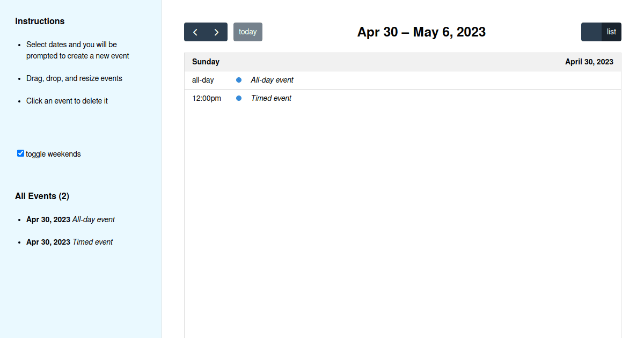Viewport: 644px width, 338px height.
Task: Click the 12:00pm time label
Action: click(207, 98)
